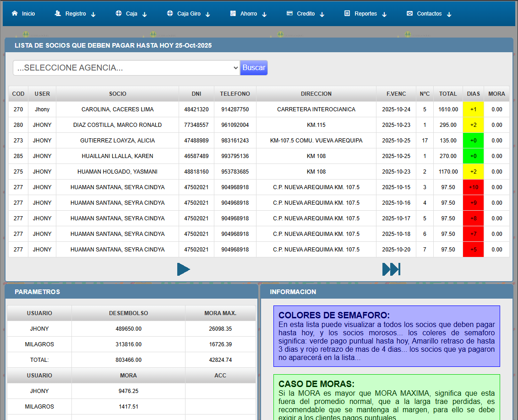Jump to last page with double arrow
This screenshot has height=420, width=518.
pos(391,269)
